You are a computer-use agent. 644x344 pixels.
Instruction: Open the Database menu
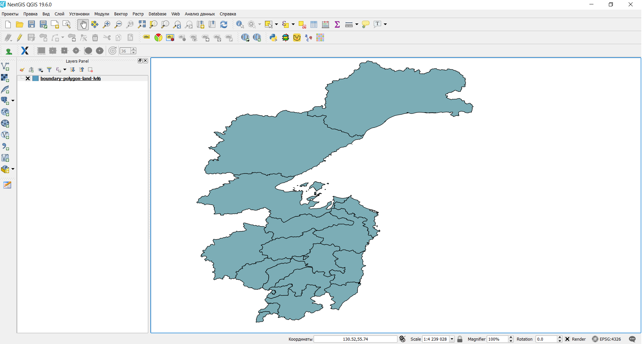[157, 14]
